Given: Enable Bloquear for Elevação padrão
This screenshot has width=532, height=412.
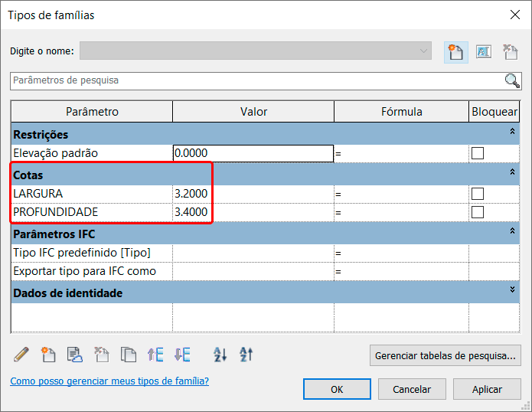Looking at the screenshot, I should 478,153.
